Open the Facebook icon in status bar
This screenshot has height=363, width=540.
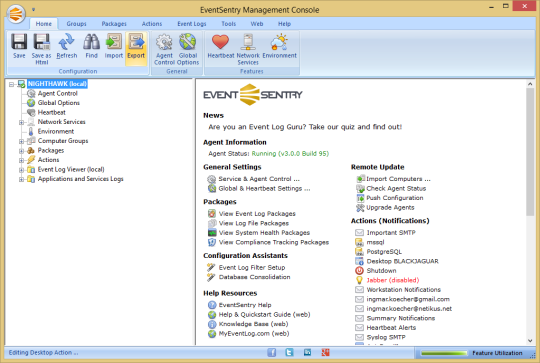pos(272,352)
